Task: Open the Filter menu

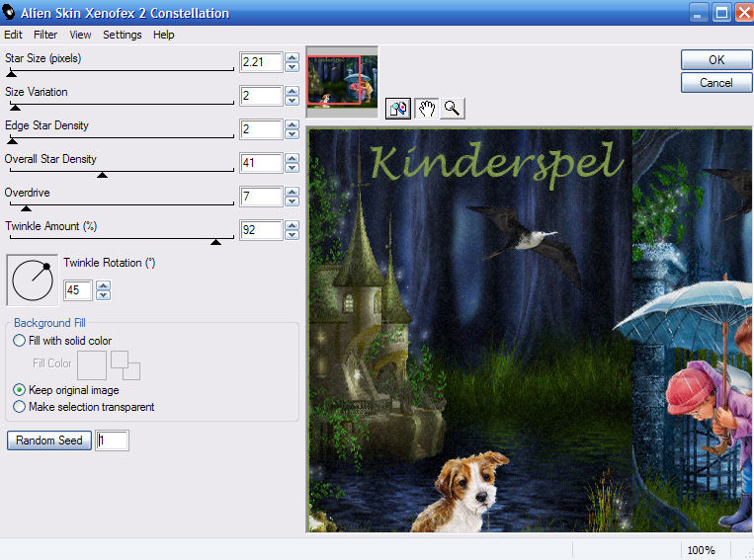Action: point(45,35)
